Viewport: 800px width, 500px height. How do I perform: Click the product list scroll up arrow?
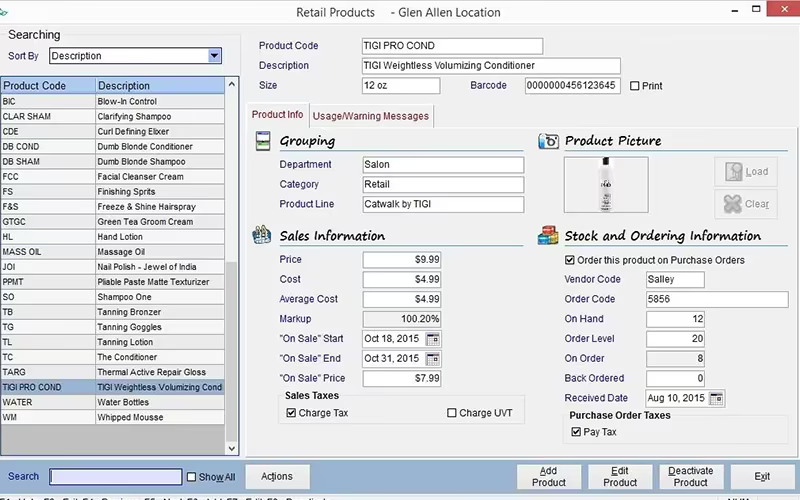tap(232, 84)
